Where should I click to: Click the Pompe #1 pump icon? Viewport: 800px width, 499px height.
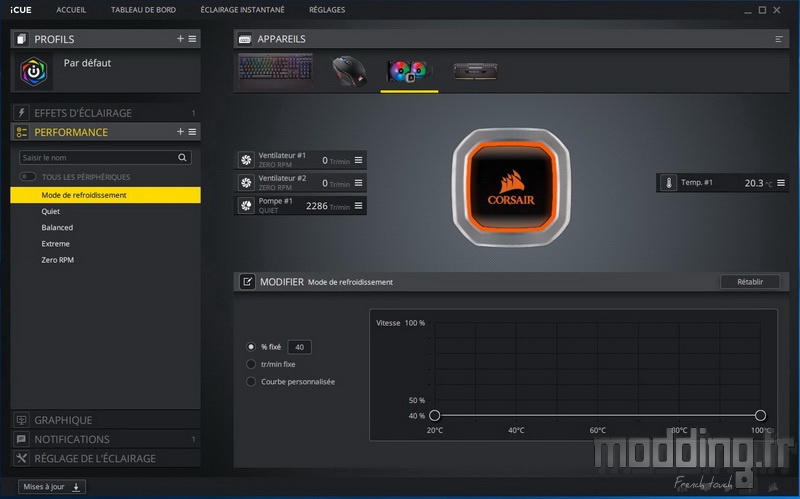(246, 206)
